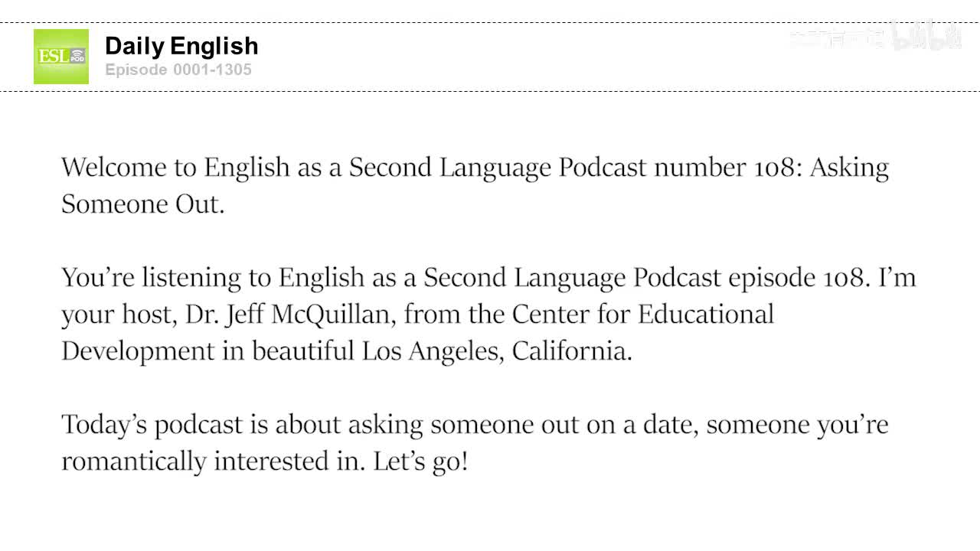
Task: Click the phrase "You're listening"
Action: [x=151, y=277]
